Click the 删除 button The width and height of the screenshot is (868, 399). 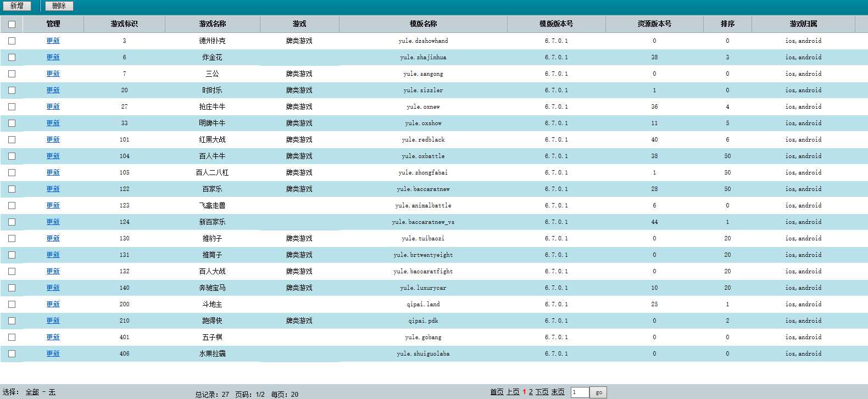tap(59, 6)
